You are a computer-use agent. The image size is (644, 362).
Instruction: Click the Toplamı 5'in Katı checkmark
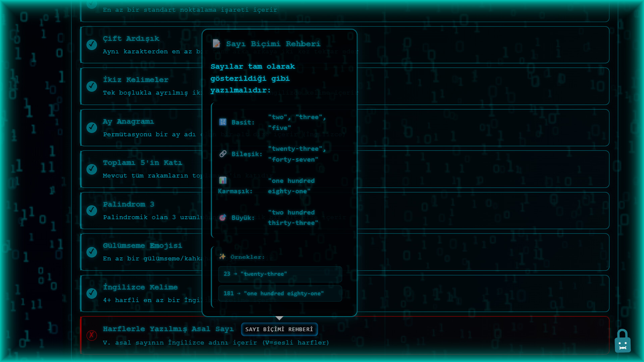coord(92,169)
